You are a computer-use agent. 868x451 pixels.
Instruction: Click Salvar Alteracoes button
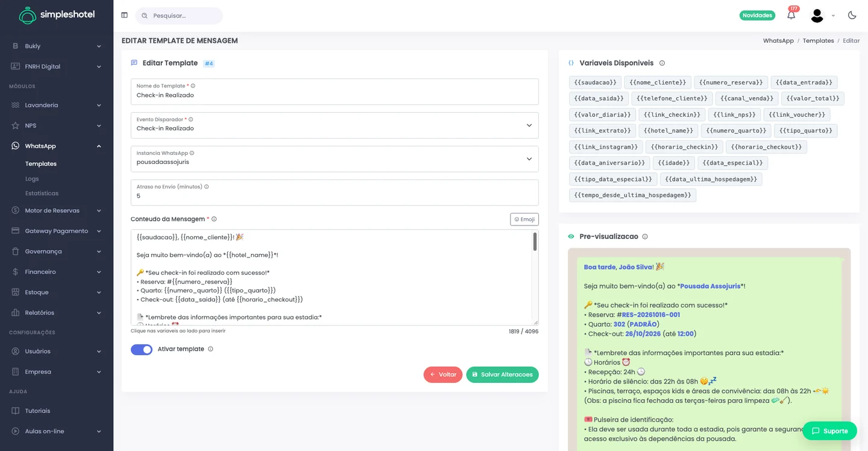click(x=502, y=374)
